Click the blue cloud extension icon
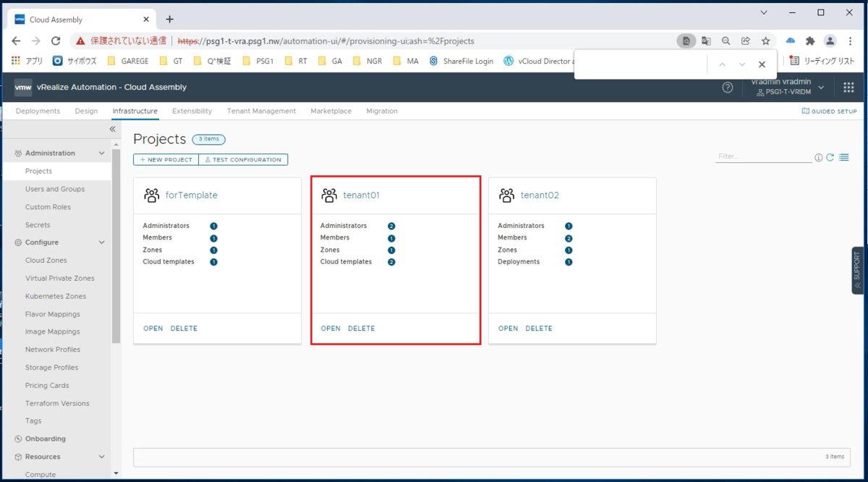 [790, 41]
